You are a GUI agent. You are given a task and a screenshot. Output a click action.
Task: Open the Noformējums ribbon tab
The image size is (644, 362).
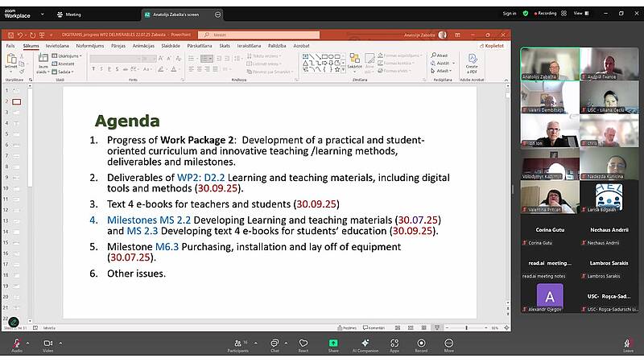coord(90,46)
